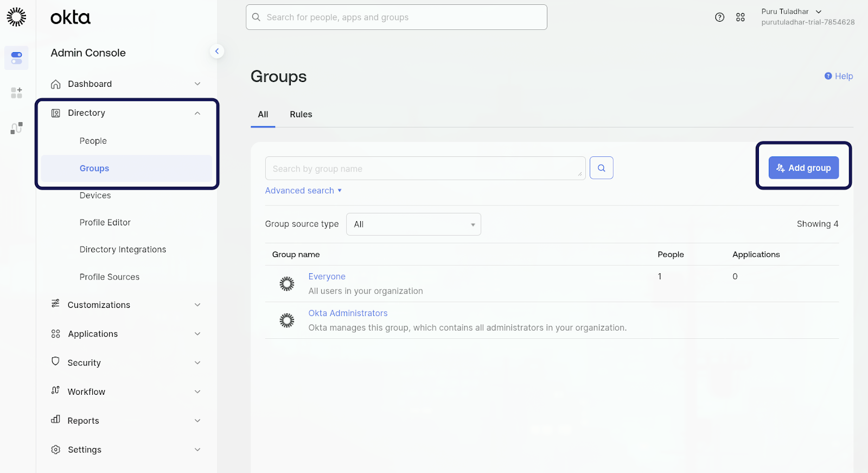Open the Everyone group link

point(327,276)
